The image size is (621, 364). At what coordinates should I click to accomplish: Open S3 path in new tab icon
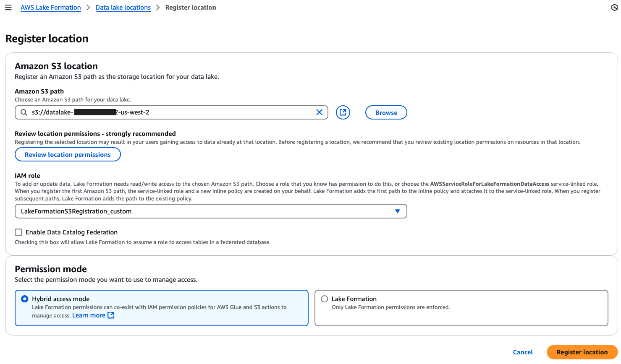pyautogui.click(x=343, y=112)
